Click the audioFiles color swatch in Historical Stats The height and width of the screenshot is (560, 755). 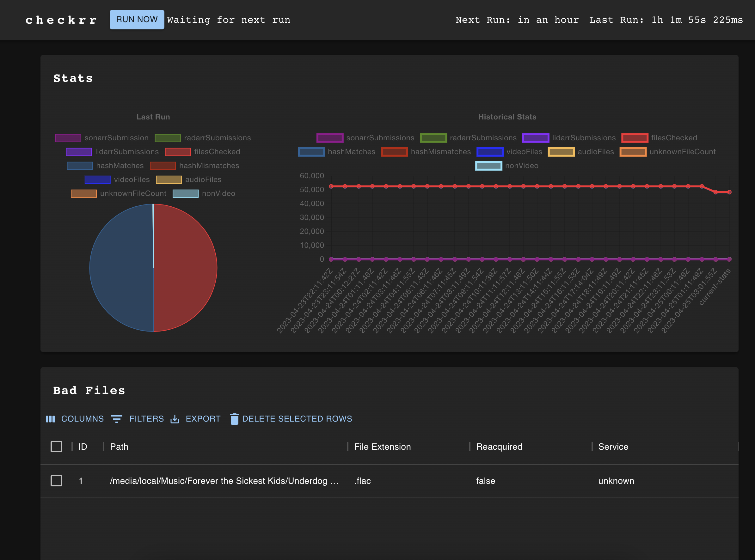[x=561, y=151]
